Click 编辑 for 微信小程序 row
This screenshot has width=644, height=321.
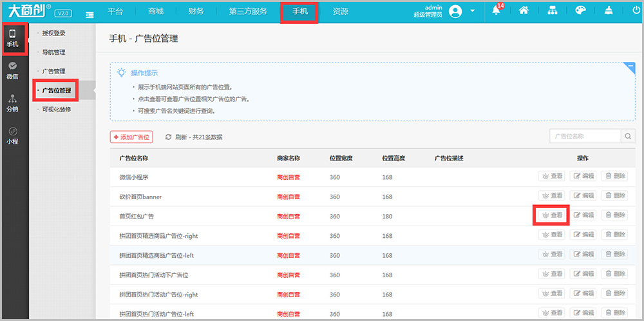coord(583,176)
